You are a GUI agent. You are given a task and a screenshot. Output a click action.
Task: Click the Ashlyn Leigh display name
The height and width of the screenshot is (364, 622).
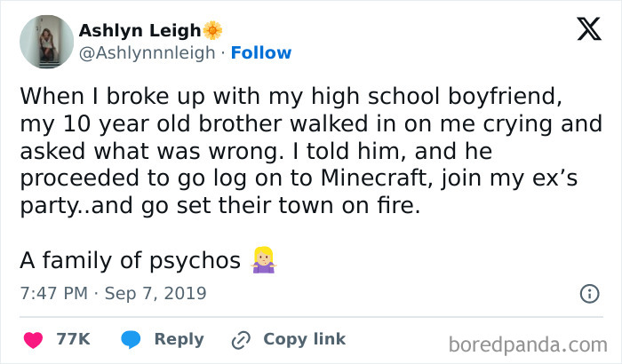pyautogui.click(x=140, y=30)
